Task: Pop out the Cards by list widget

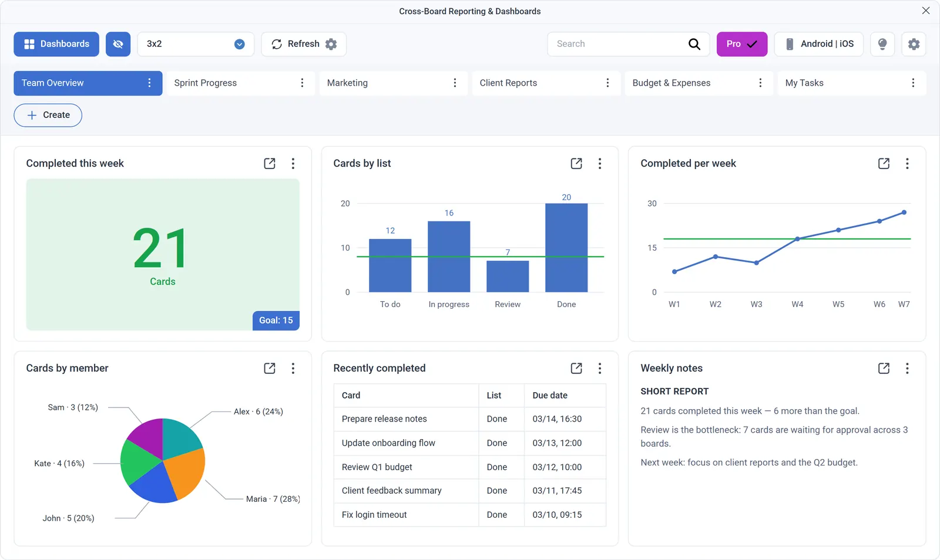Action: [x=576, y=163]
